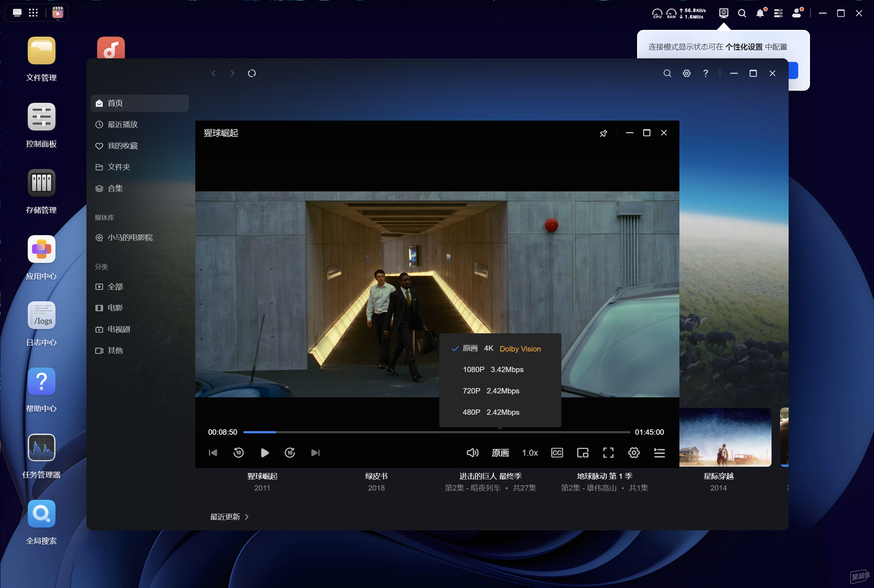Open video app help
Screen dimensions: 874x588
[706, 74]
